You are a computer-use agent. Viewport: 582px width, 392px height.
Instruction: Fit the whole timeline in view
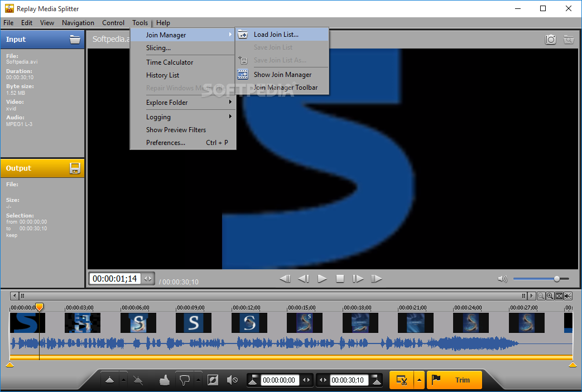point(559,296)
